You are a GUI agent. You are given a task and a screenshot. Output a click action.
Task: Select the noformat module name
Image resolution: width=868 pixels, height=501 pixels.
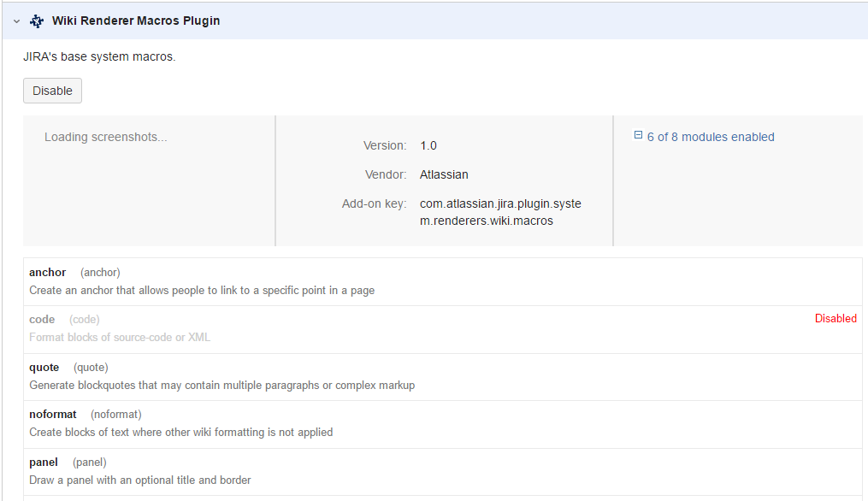tap(52, 414)
